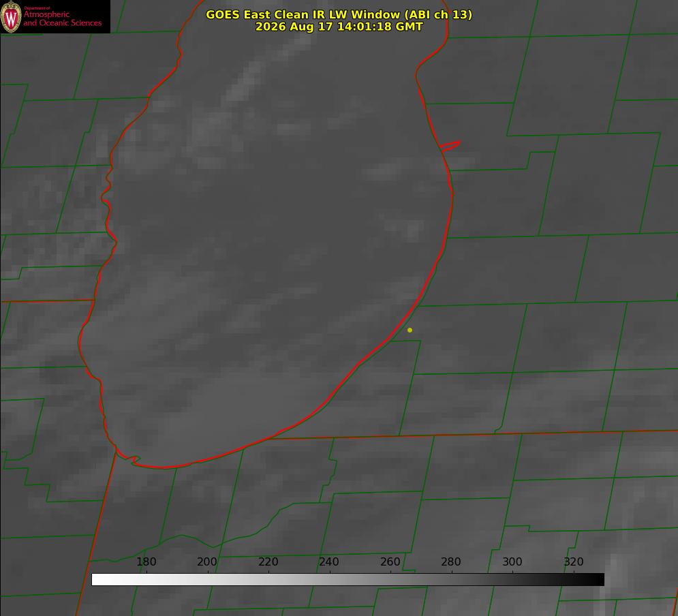This screenshot has height=616, width=678.
Task: Click the mid-gray center of the colorbar
Action: tap(348, 580)
